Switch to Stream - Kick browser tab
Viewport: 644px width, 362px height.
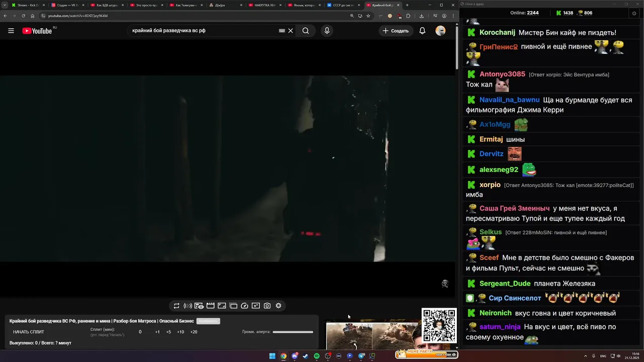point(28,5)
